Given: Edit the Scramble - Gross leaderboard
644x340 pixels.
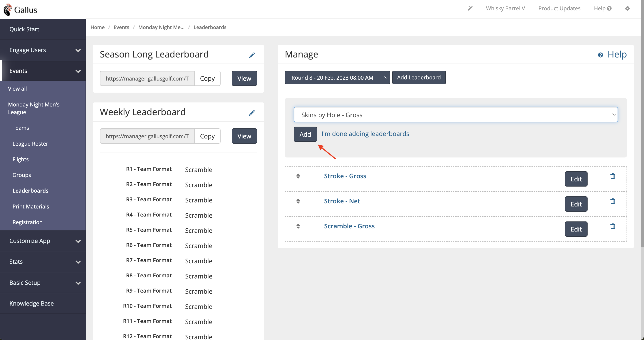Looking at the screenshot, I should point(576,229).
